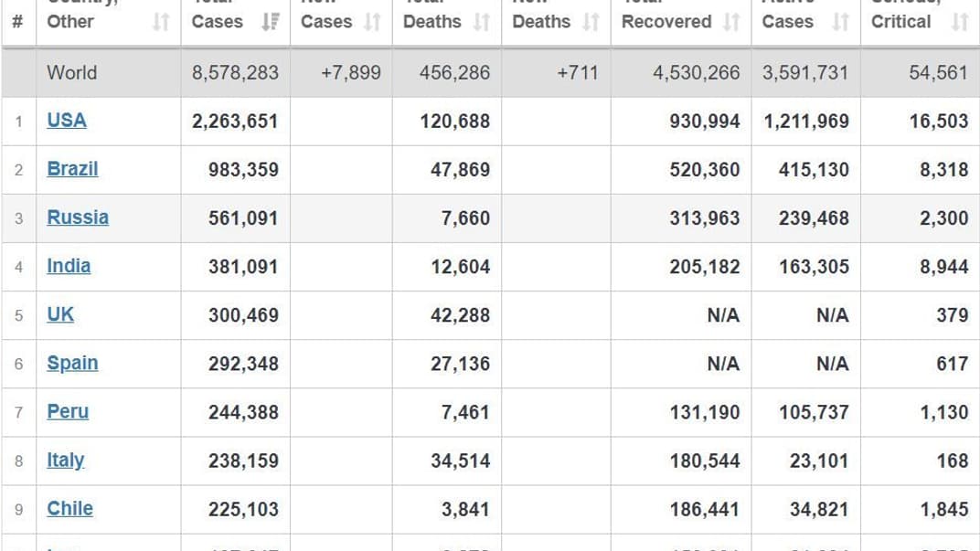Click the sort arrows next to Recovered header
The image size is (980, 551).
click(x=731, y=22)
